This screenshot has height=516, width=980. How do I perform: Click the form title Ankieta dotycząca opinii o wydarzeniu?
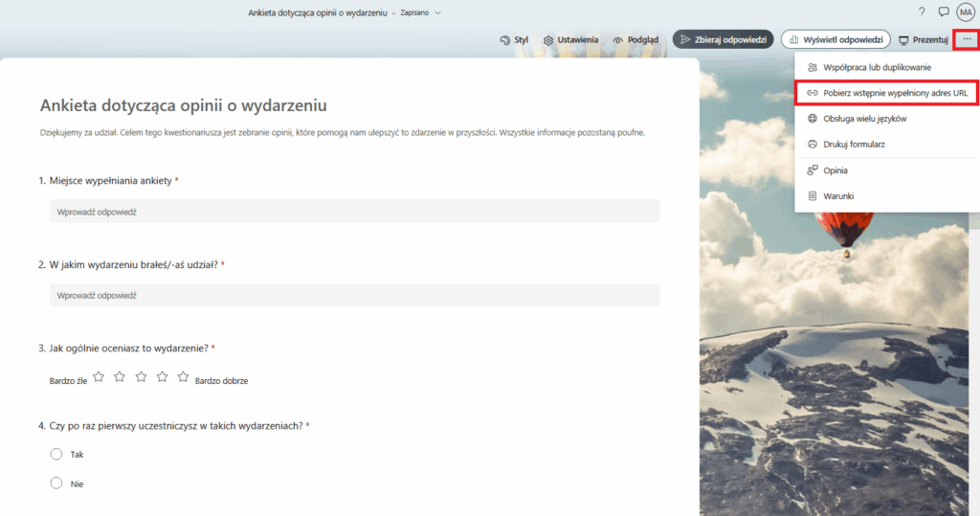pyautogui.click(x=183, y=105)
